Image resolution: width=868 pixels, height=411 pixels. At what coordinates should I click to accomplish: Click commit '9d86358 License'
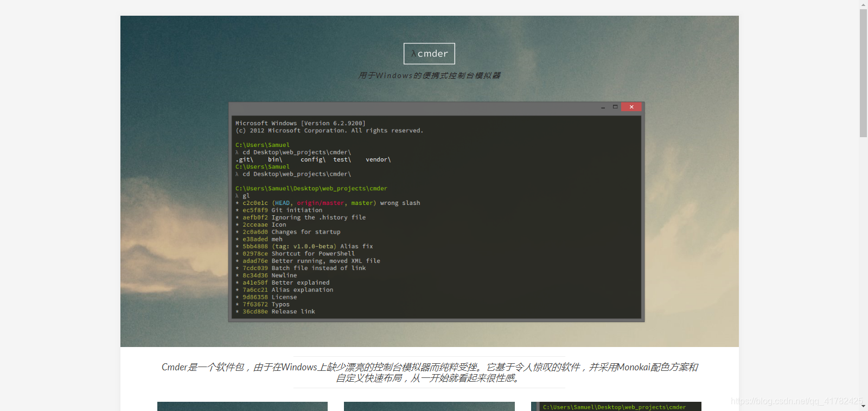pyautogui.click(x=266, y=297)
